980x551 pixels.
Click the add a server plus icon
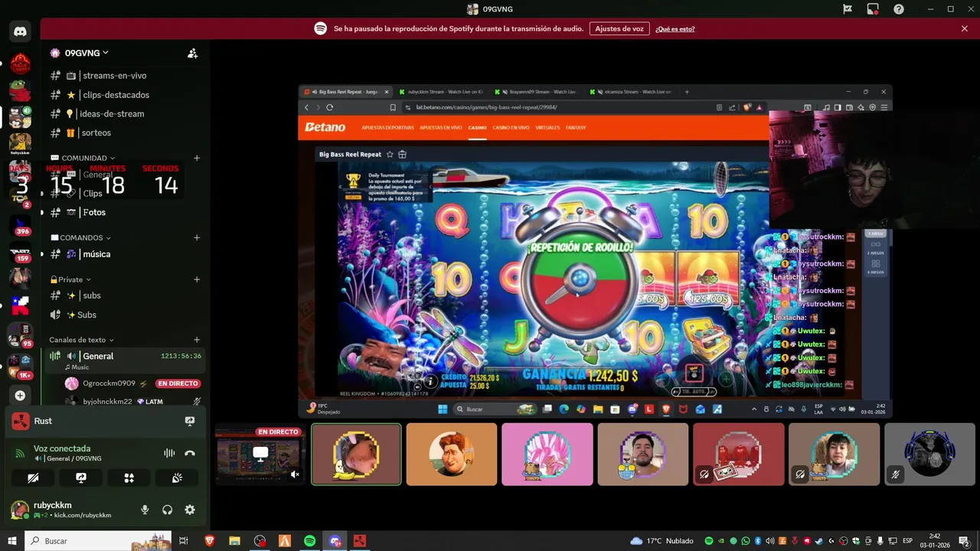pyautogui.click(x=20, y=396)
